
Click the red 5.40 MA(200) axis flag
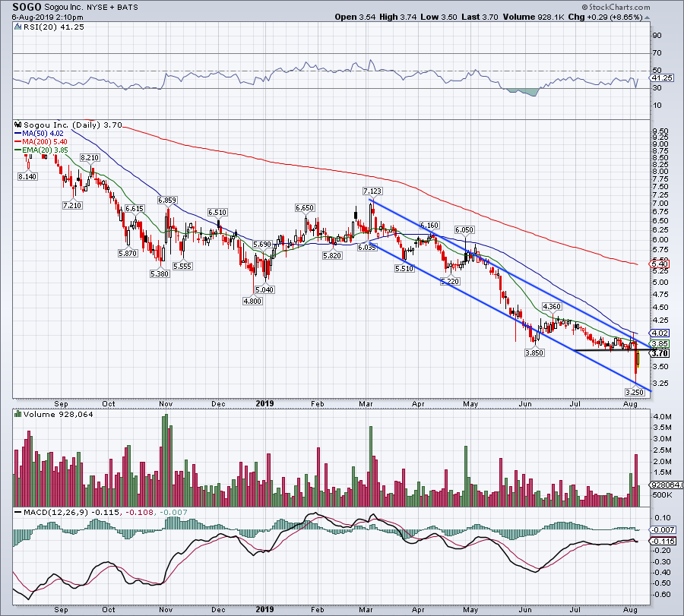(659, 264)
